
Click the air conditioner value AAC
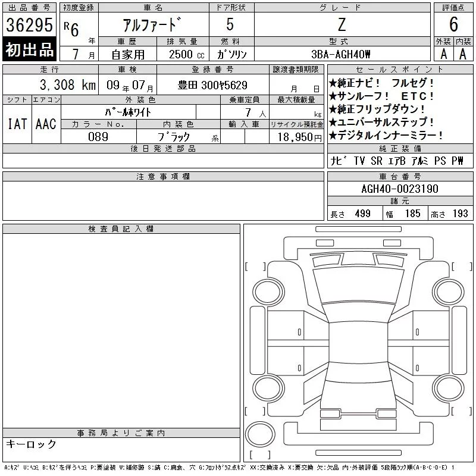pos(46,124)
